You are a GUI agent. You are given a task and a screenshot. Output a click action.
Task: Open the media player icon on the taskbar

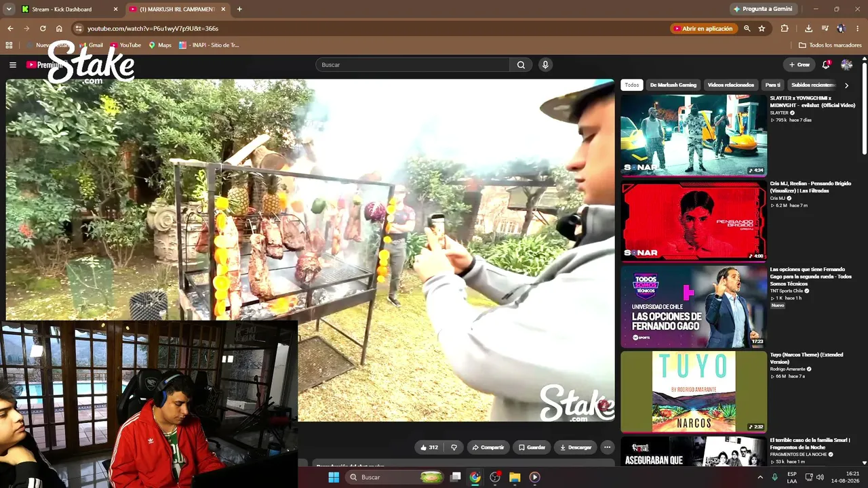tap(534, 477)
